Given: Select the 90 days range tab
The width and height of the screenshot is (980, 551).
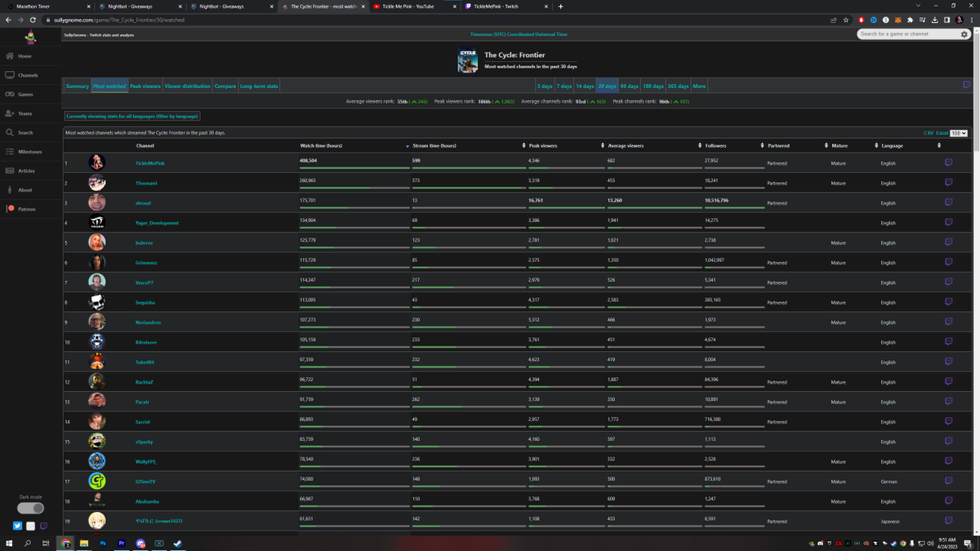Looking at the screenshot, I should (x=629, y=86).
